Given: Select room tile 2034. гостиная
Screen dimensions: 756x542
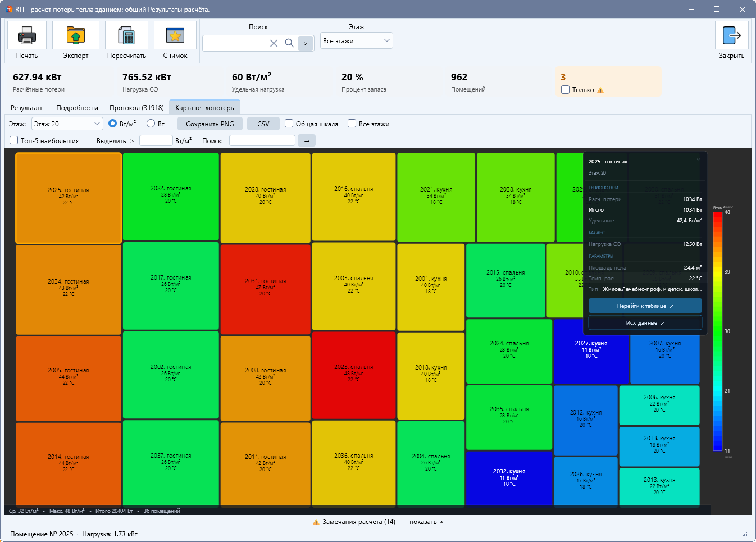Looking at the screenshot, I should point(69,290).
